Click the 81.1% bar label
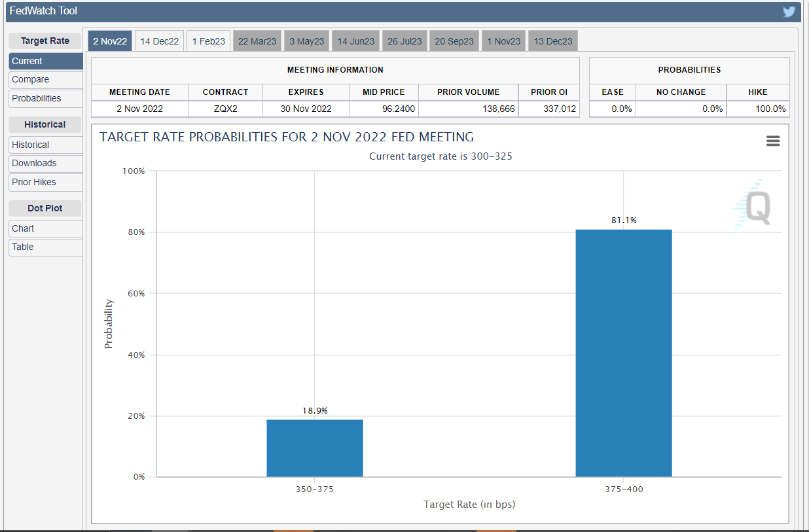Image resolution: width=809 pixels, height=532 pixels. point(624,221)
